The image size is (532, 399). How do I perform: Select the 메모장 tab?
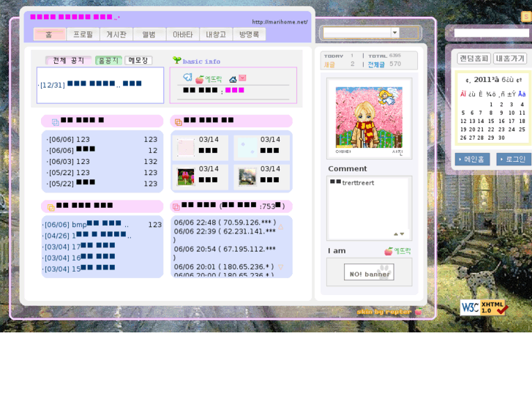coord(138,61)
